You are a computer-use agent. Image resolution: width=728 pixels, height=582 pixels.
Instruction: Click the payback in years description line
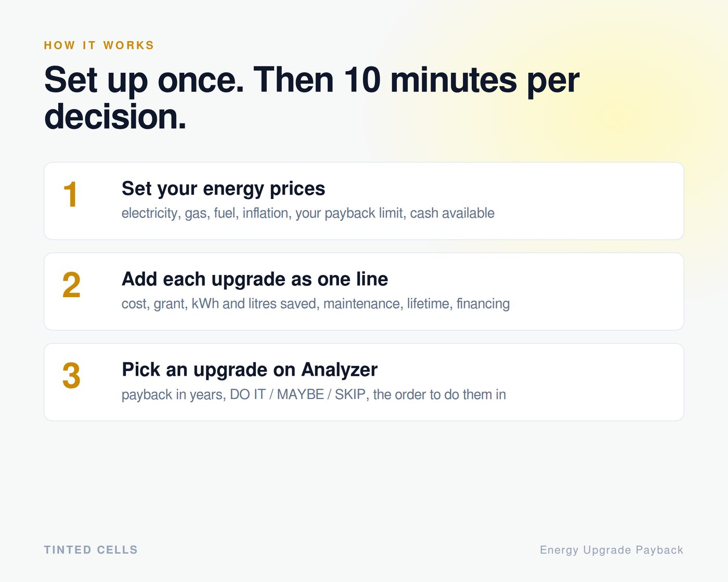(x=314, y=394)
